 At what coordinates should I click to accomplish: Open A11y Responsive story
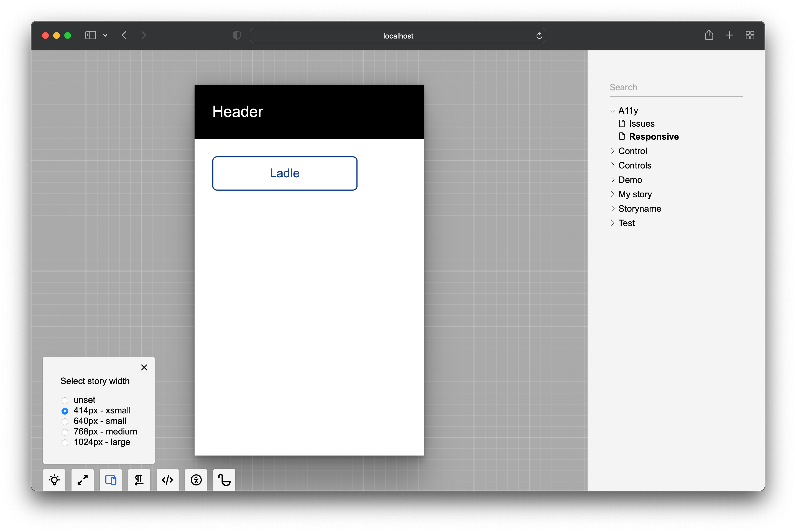[x=654, y=137]
